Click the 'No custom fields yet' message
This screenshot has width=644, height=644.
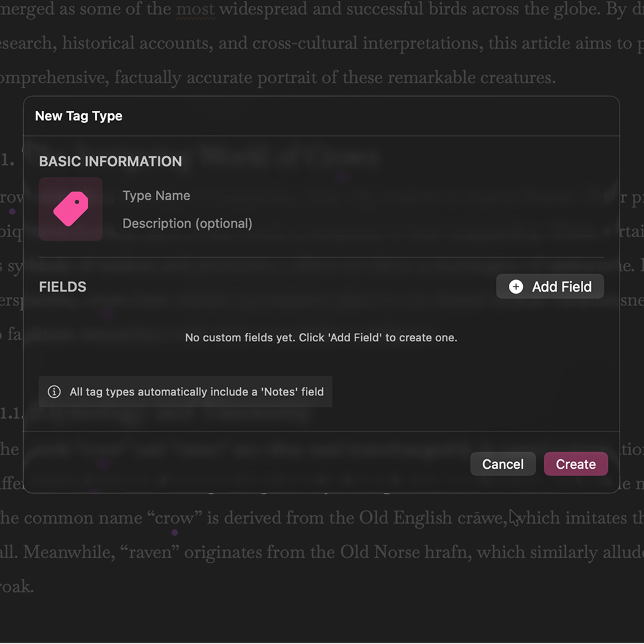[x=321, y=337]
